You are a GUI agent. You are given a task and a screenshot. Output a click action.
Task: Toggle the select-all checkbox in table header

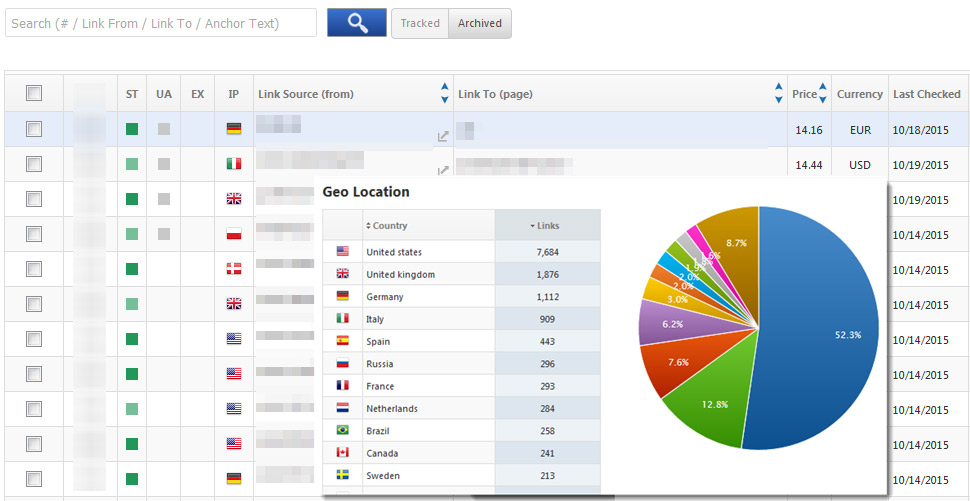[34, 93]
